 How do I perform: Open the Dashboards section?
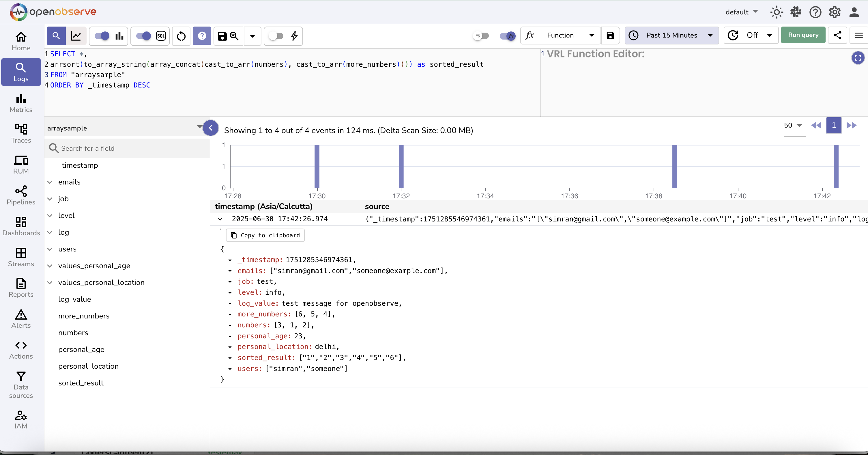20,226
